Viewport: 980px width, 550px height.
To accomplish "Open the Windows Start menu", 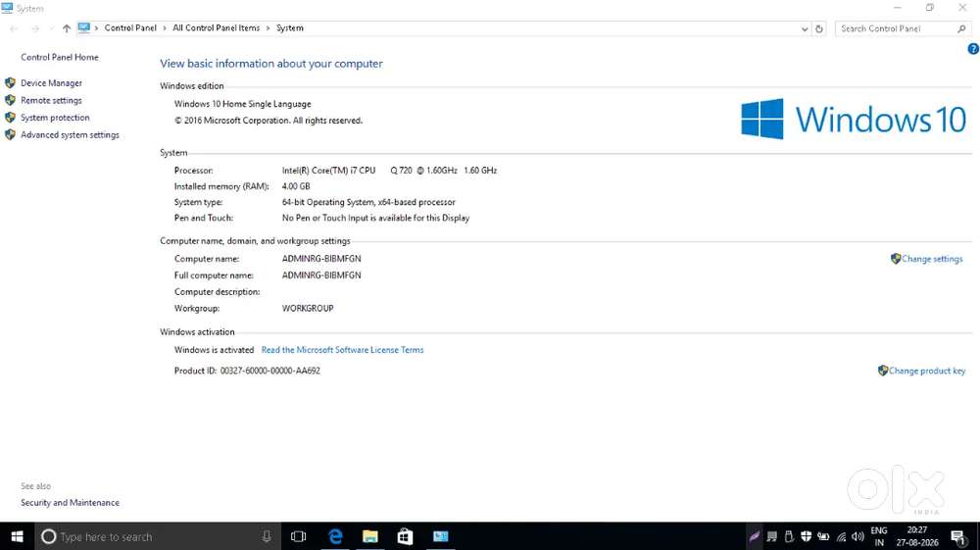I will [x=17, y=537].
